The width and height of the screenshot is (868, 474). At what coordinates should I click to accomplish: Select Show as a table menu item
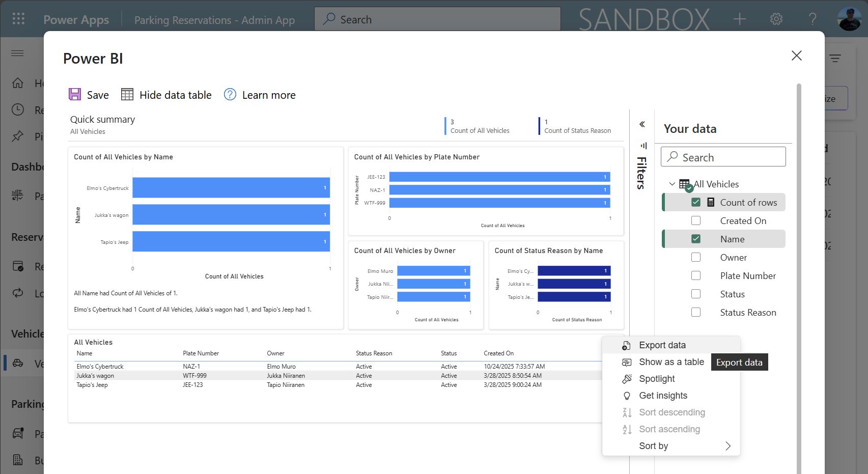[x=671, y=362]
